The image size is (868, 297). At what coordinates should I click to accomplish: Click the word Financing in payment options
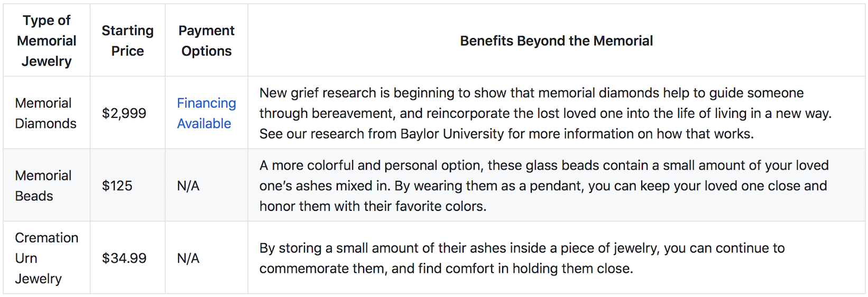click(x=206, y=103)
